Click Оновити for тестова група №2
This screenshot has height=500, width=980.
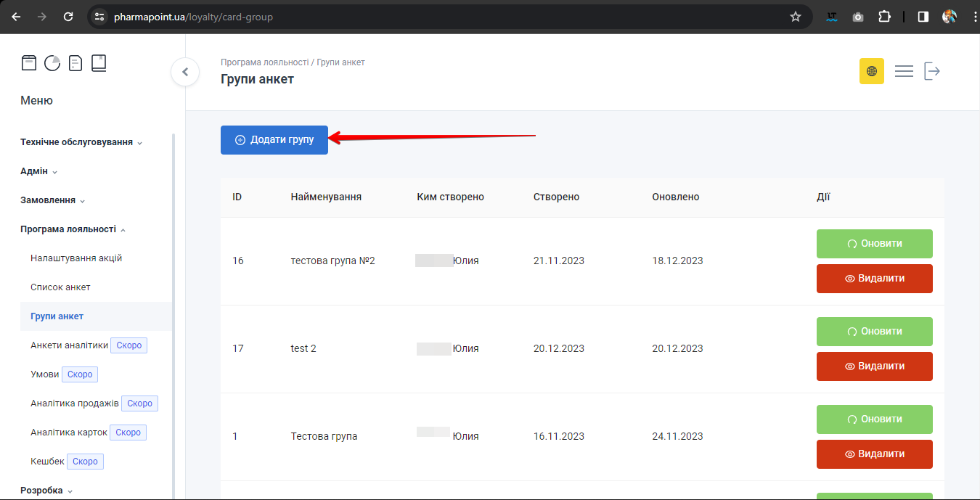pyautogui.click(x=874, y=244)
